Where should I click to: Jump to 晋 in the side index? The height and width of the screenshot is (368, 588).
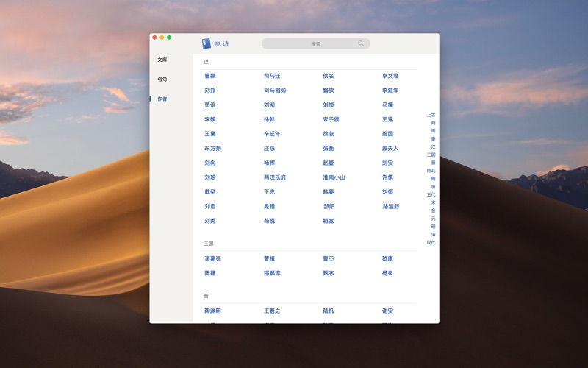click(433, 163)
